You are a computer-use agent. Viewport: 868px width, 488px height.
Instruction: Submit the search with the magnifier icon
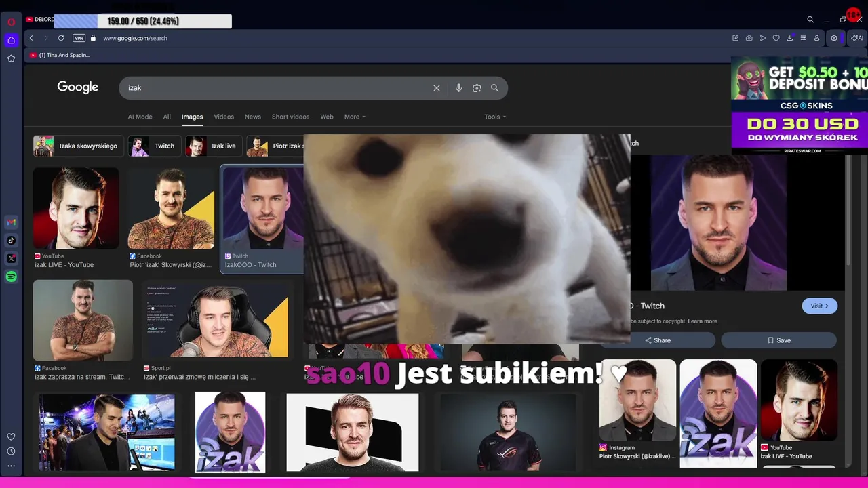(495, 88)
